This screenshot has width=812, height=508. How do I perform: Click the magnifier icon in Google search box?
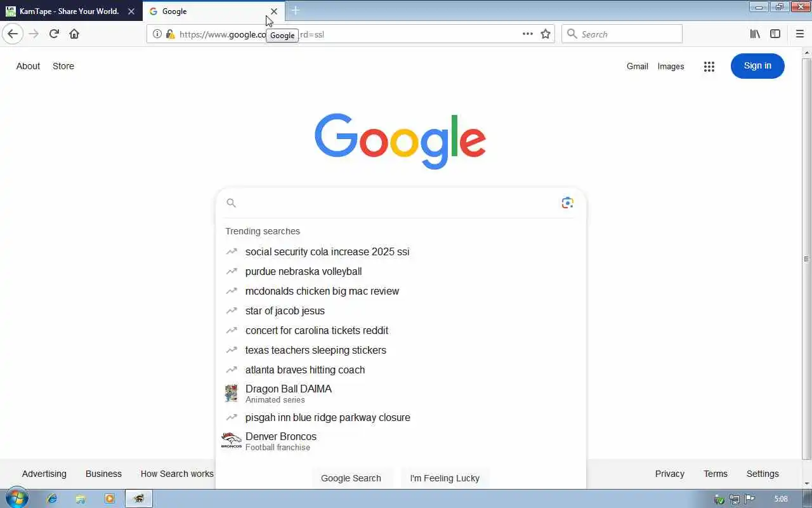(x=231, y=203)
